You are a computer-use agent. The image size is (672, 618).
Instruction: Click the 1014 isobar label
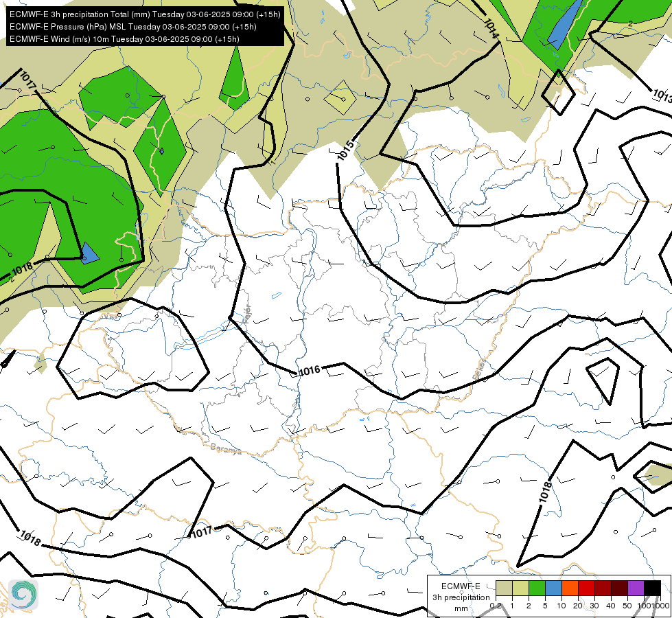coord(491,28)
